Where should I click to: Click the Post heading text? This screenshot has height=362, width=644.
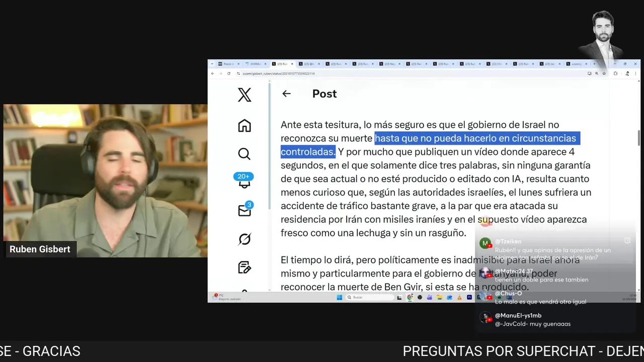coord(325,94)
